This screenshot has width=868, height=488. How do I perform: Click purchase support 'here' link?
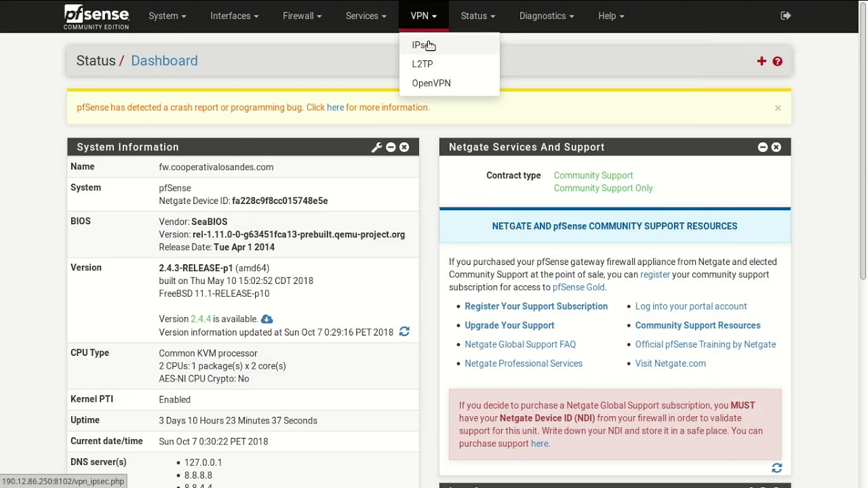point(539,443)
